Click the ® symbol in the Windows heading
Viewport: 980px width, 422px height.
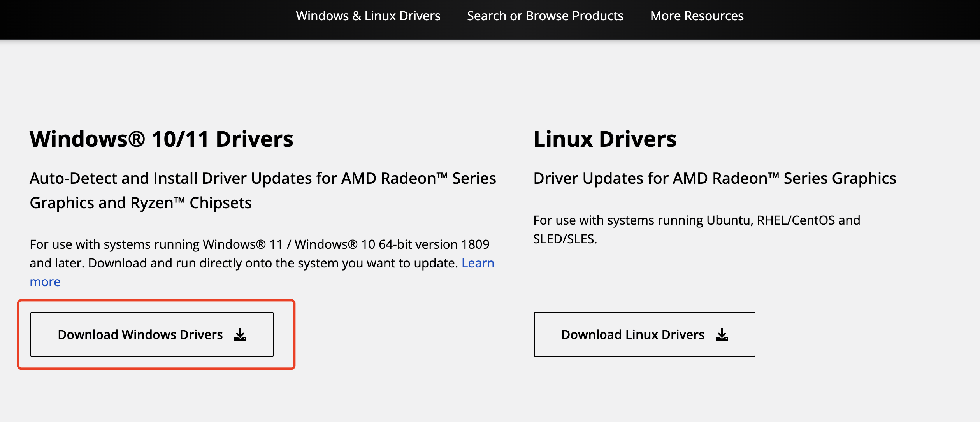[137, 139]
